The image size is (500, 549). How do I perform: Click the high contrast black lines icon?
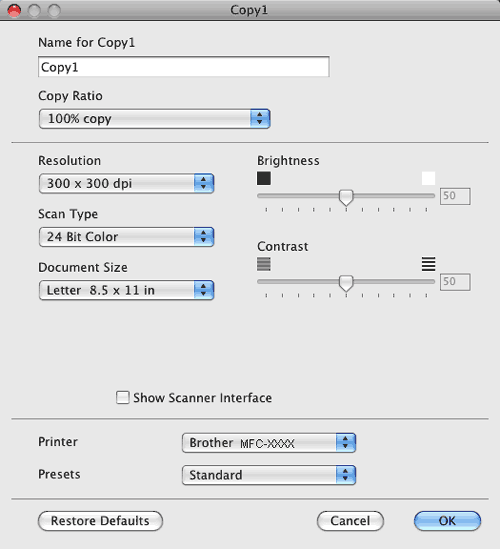[x=428, y=264]
